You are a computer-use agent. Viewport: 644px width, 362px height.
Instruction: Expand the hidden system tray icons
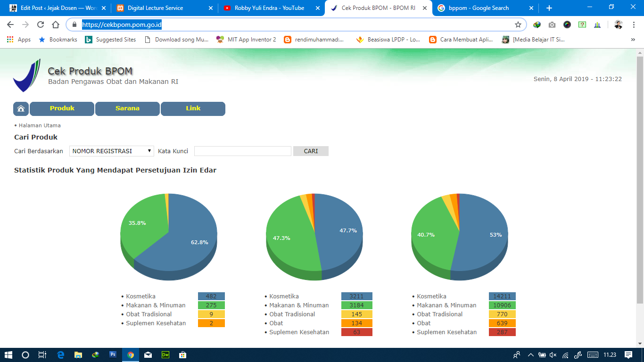point(530,355)
